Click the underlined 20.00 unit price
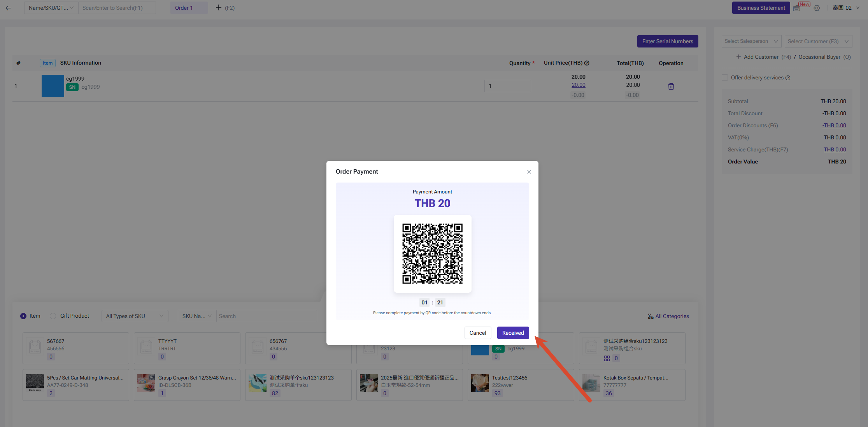868x427 pixels. click(x=579, y=85)
